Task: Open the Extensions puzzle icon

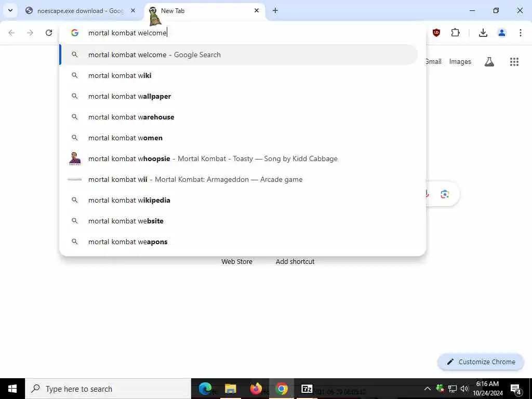Action: pos(455,33)
